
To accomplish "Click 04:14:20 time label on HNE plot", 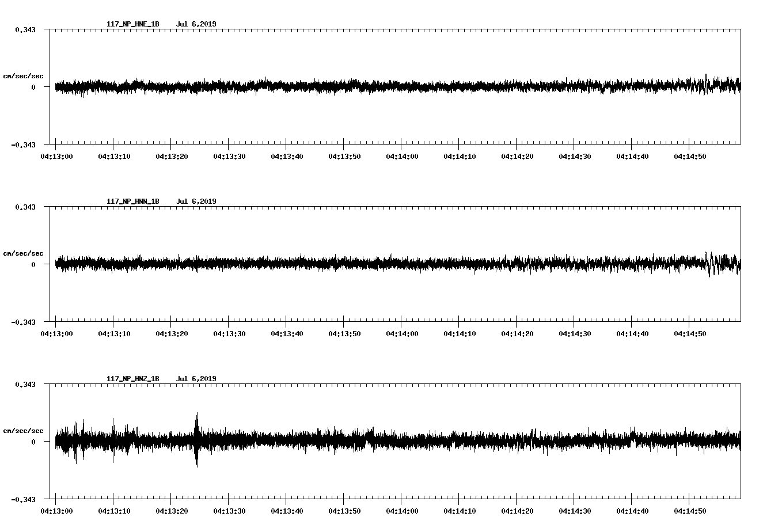I will coord(517,156).
